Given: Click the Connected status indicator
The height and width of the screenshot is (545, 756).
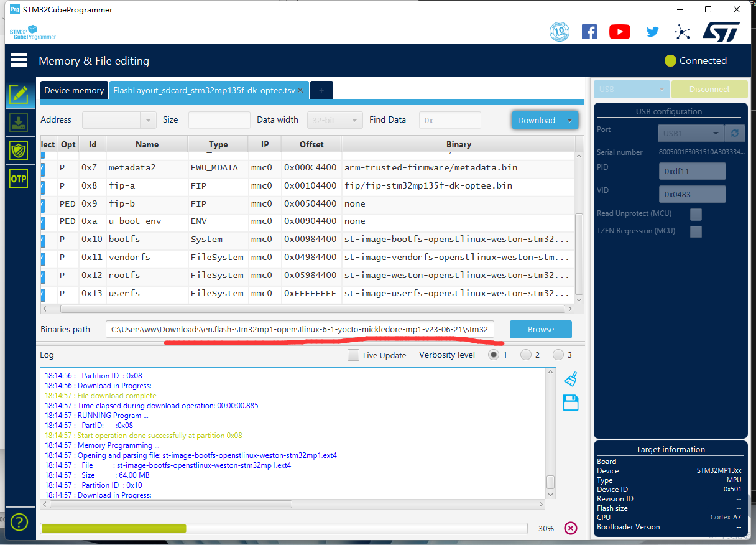Looking at the screenshot, I should (696, 60).
